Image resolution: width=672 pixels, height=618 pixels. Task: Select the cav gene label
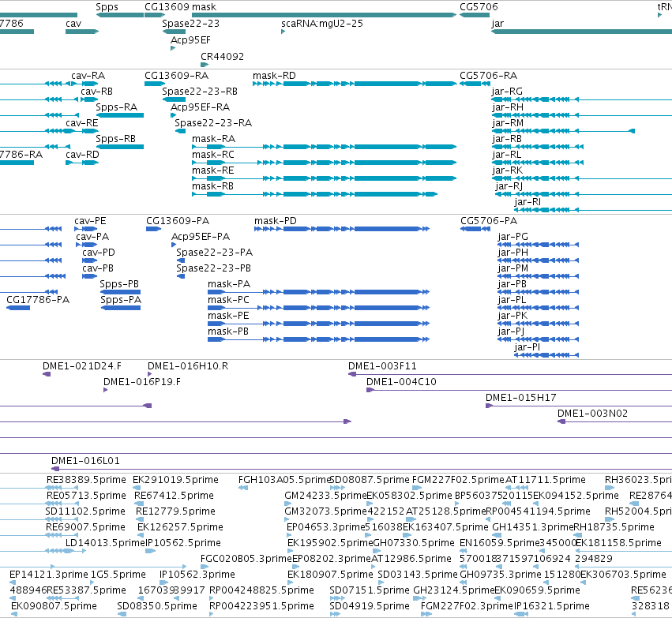point(73,24)
